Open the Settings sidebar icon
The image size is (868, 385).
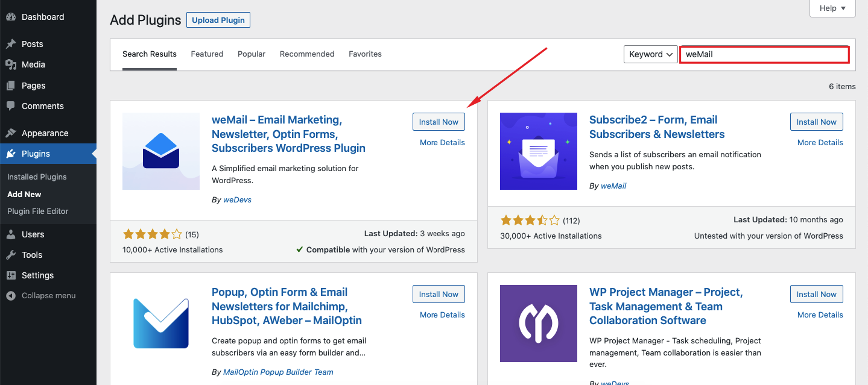(x=12, y=275)
